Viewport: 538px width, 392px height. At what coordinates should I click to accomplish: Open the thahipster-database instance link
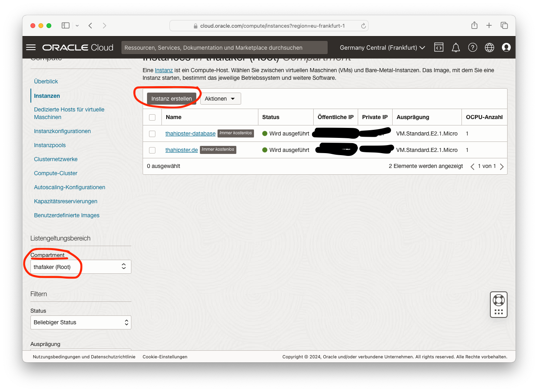click(x=190, y=133)
